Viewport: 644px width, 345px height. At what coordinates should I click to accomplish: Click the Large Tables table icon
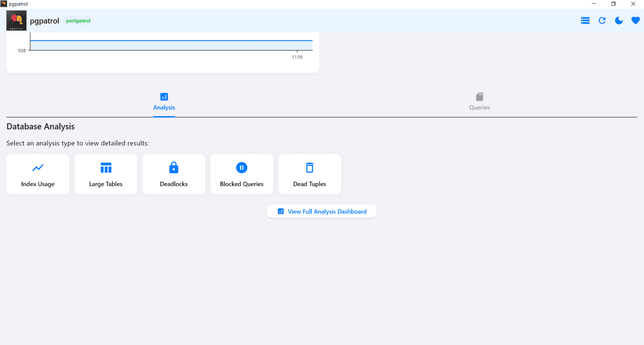click(x=106, y=168)
